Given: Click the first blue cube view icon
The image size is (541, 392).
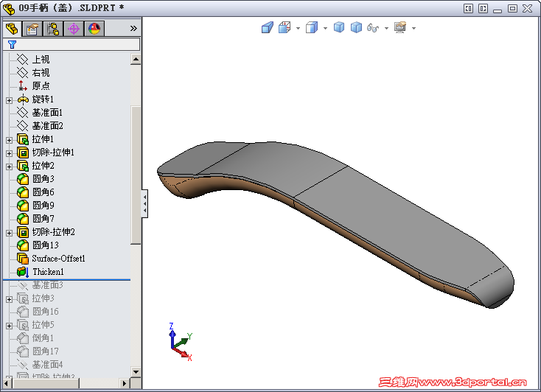Looking at the screenshot, I should (339, 27).
